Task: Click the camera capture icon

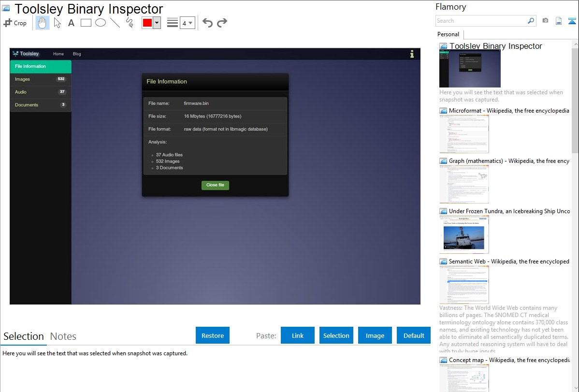Action: pyautogui.click(x=545, y=21)
